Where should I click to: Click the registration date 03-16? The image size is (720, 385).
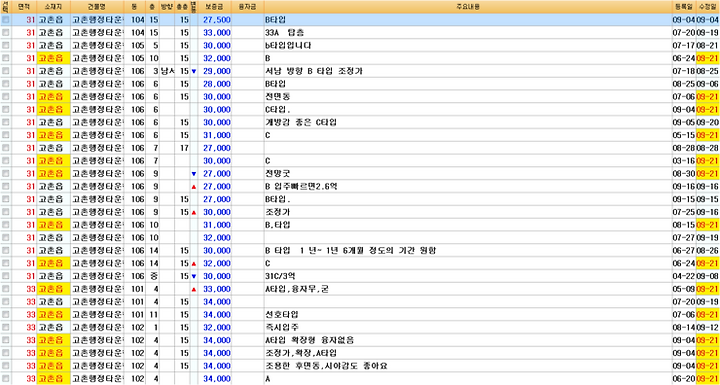685,161
